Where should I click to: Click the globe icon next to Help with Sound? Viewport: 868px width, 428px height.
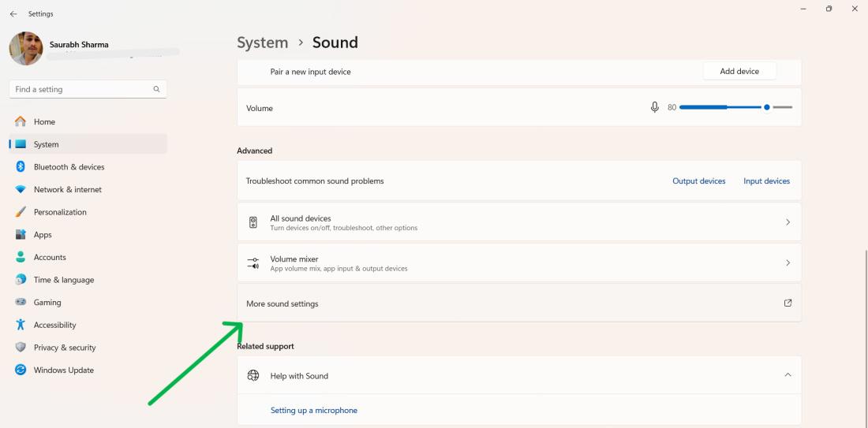[x=253, y=376]
